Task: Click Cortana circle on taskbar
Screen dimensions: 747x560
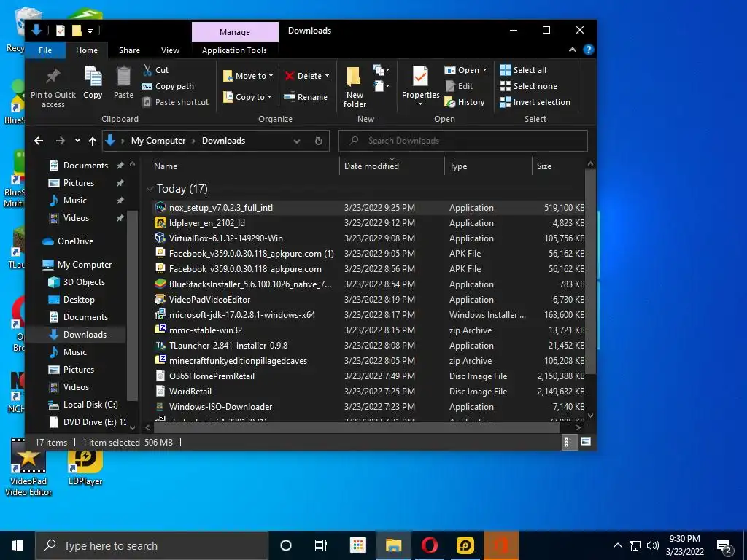Action: pyautogui.click(x=285, y=545)
